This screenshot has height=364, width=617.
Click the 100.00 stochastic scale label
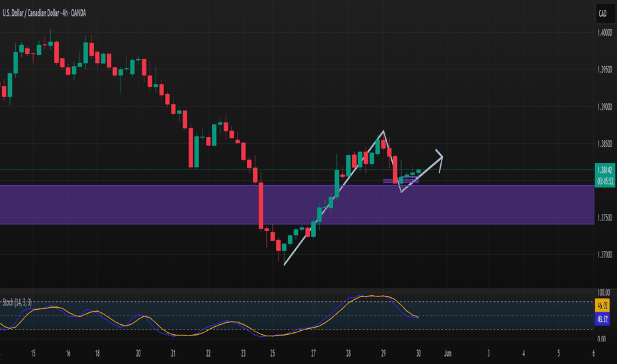pyautogui.click(x=603, y=293)
